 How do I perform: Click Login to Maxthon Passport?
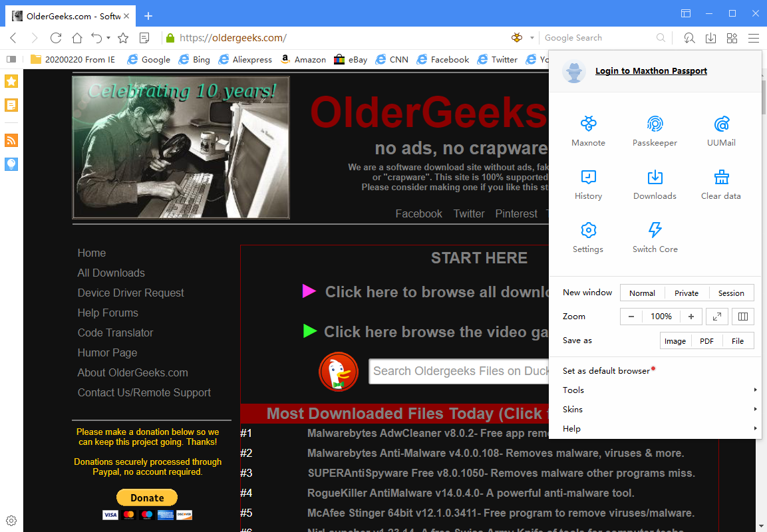651,71
